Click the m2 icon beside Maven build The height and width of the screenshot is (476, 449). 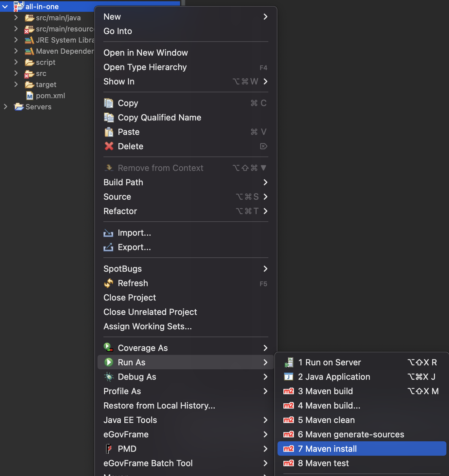289,391
